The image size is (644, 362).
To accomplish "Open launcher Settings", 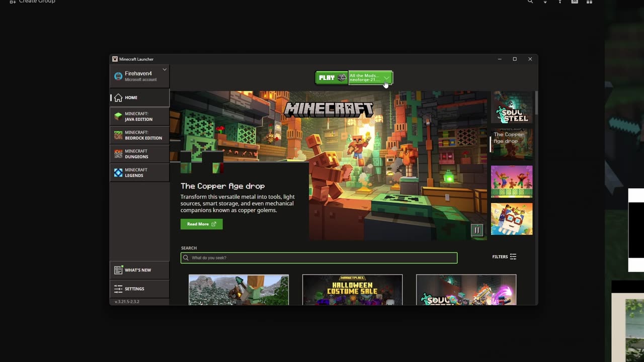I will click(x=140, y=289).
